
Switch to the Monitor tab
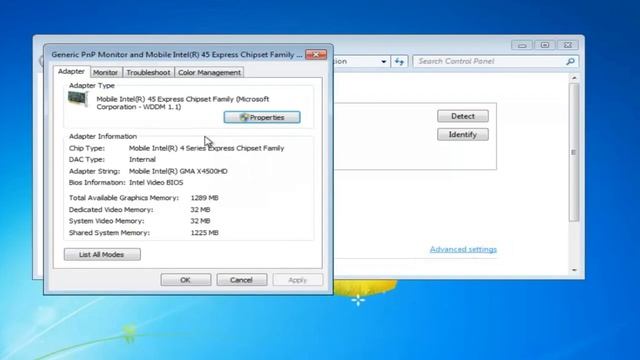pyautogui.click(x=105, y=72)
